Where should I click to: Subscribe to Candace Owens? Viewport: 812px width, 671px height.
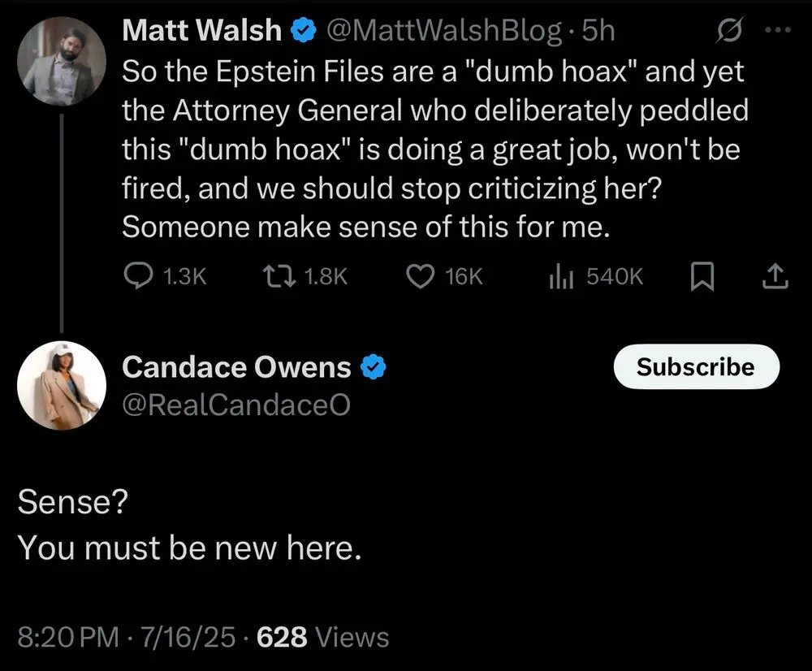point(695,367)
